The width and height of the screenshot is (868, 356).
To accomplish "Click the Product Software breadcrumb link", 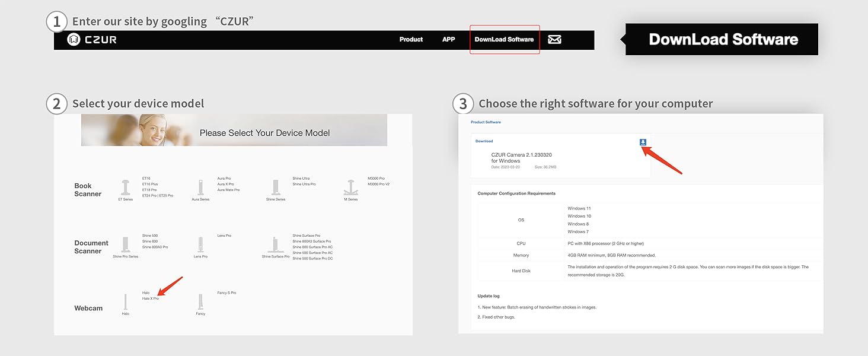I will [486, 122].
